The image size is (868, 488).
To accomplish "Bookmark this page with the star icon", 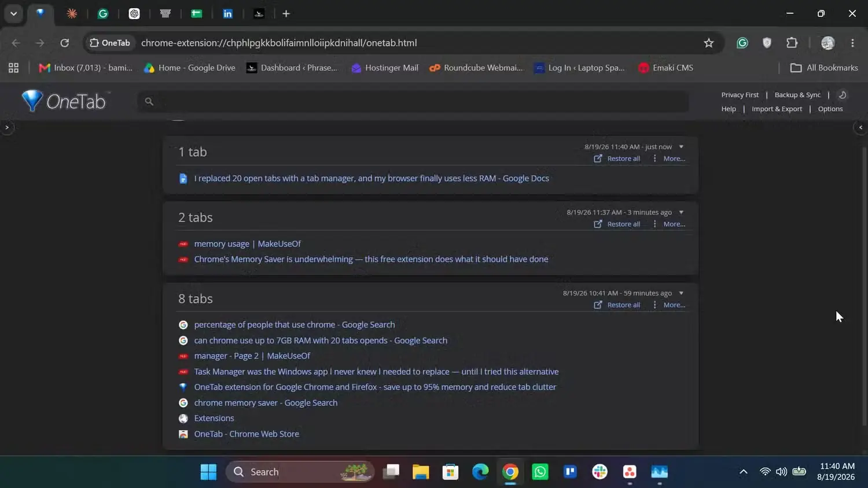I will 708,43.
